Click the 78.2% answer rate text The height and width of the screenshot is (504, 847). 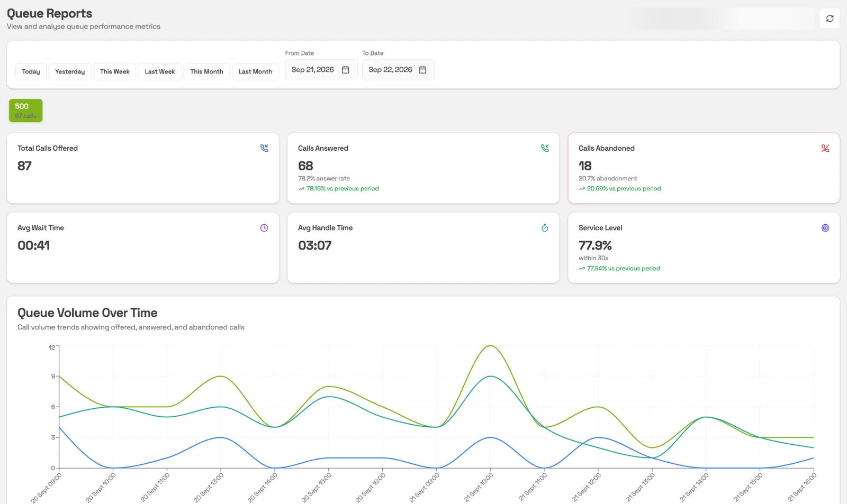[x=324, y=179]
